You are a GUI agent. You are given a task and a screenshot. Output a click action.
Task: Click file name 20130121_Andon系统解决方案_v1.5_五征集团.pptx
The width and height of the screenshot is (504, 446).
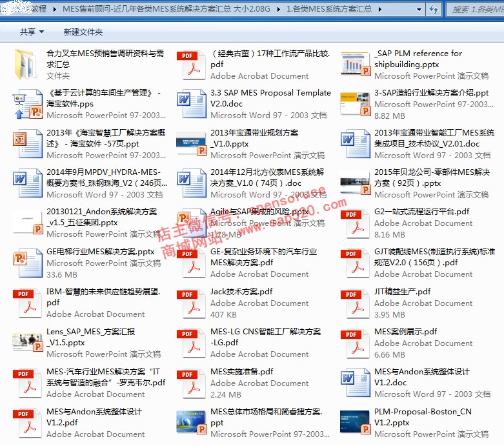(x=102, y=217)
